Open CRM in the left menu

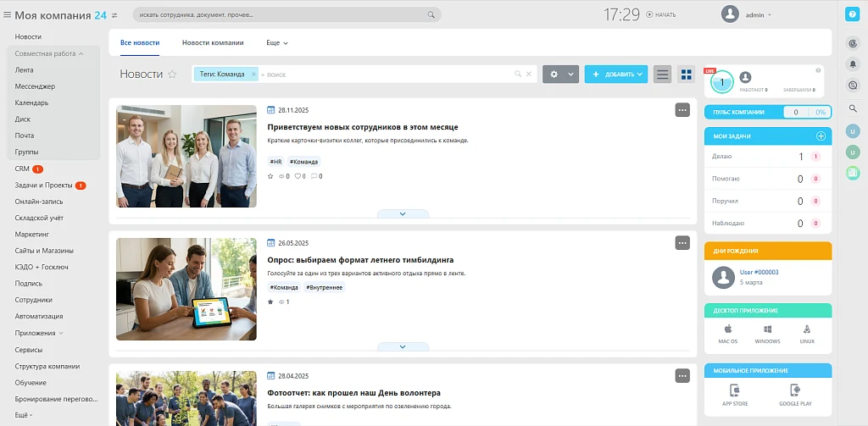22,169
